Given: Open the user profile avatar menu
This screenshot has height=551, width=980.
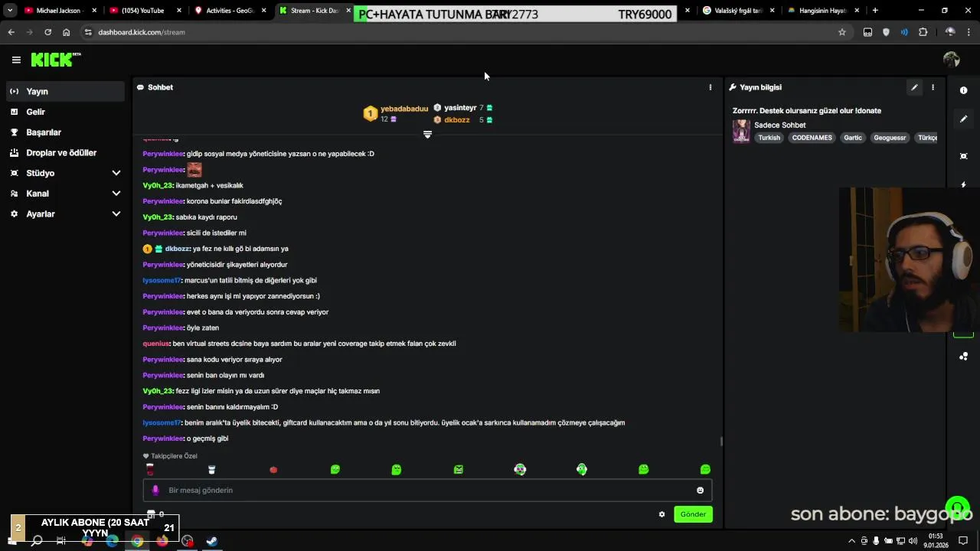Looking at the screenshot, I should 951,60.
